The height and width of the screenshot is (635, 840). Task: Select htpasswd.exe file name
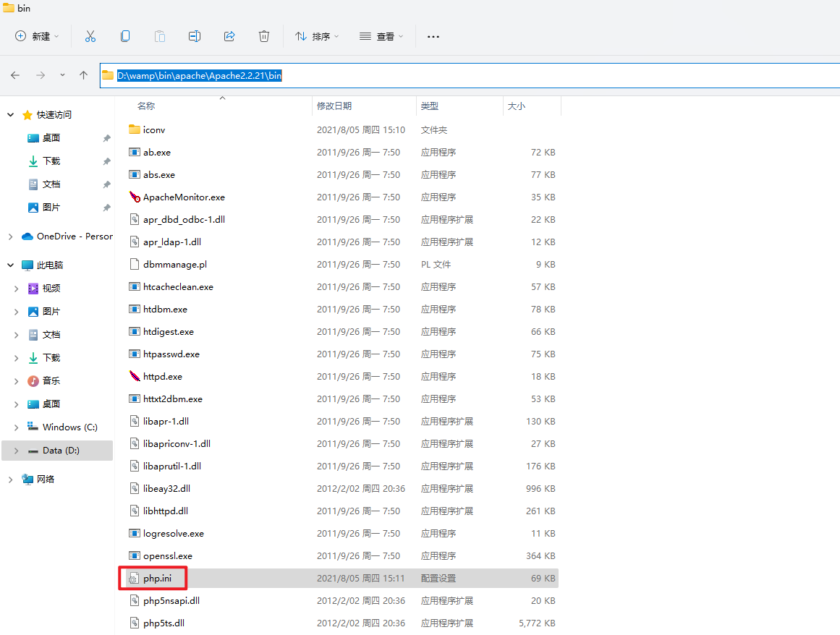tap(171, 354)
